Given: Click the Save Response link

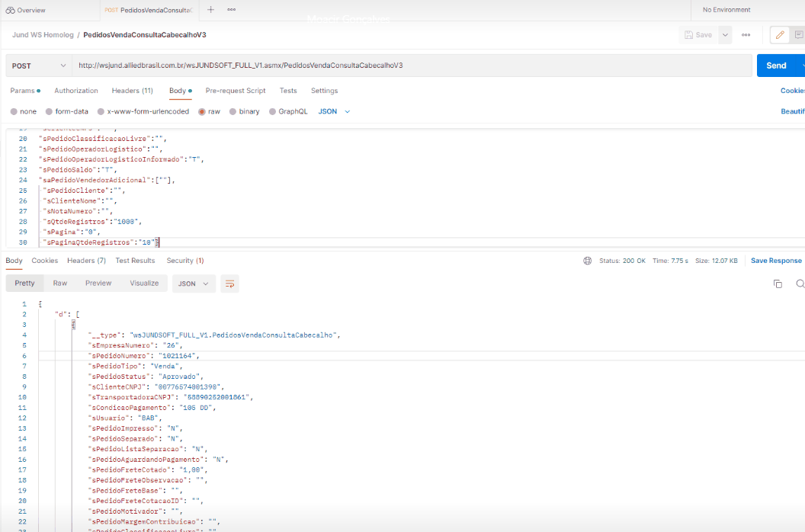Looking at the screenshot, I should point(776,261).
